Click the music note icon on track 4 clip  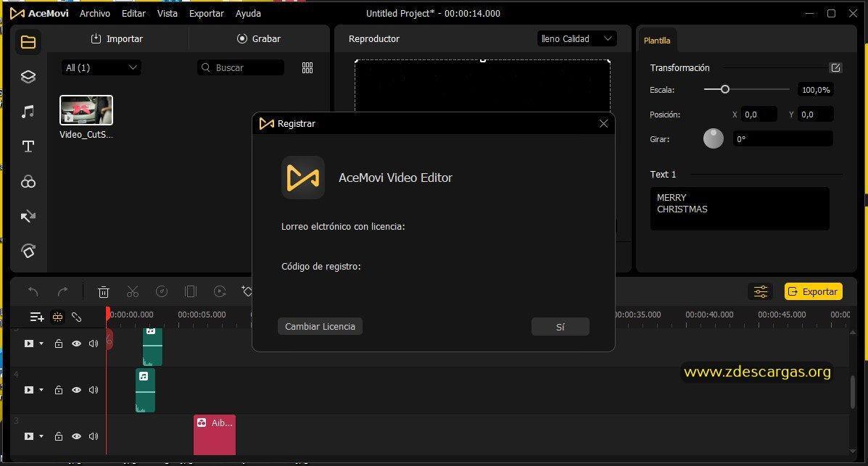click(x=144, y=376)
